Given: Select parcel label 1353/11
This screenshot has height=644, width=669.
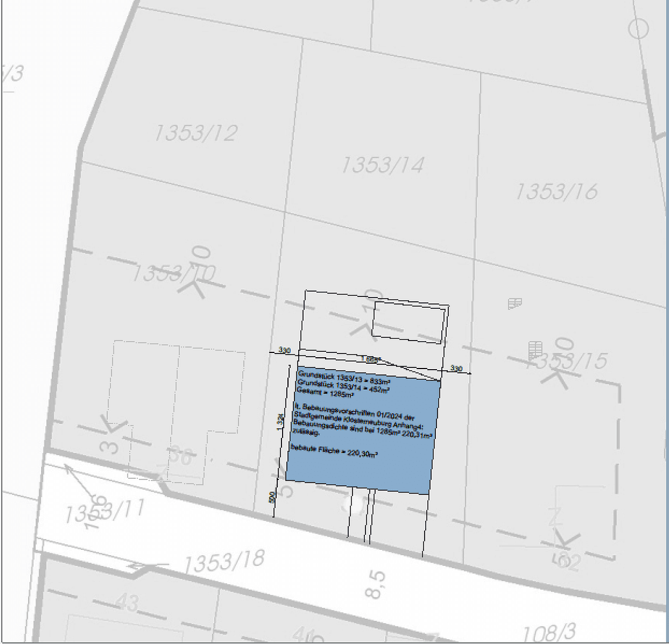Looking at the screenshot, I should [104, 512].
